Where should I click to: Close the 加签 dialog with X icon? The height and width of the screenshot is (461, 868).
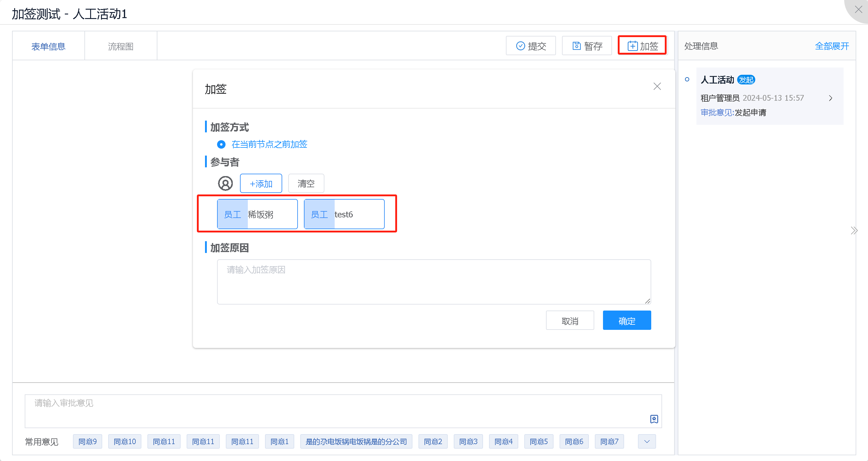[x=657, y=86]
